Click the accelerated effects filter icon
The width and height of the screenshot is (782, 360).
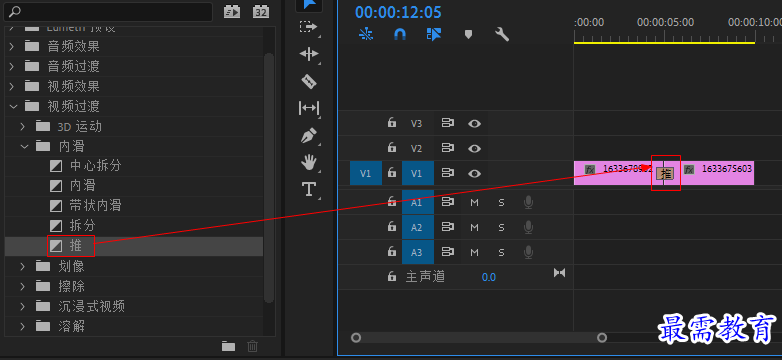coord(232,11)
